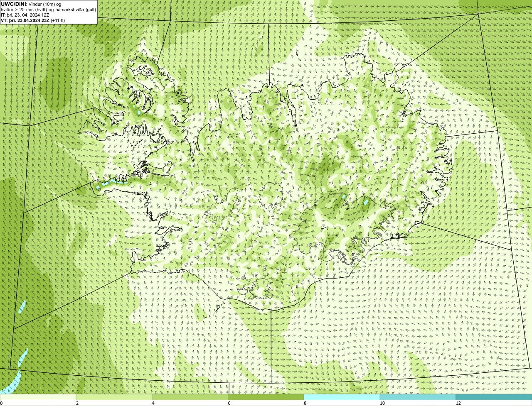This screenshot has height=406, width=532.
Task: Click the legend tick label '6'
Action: tap(229, 403)
